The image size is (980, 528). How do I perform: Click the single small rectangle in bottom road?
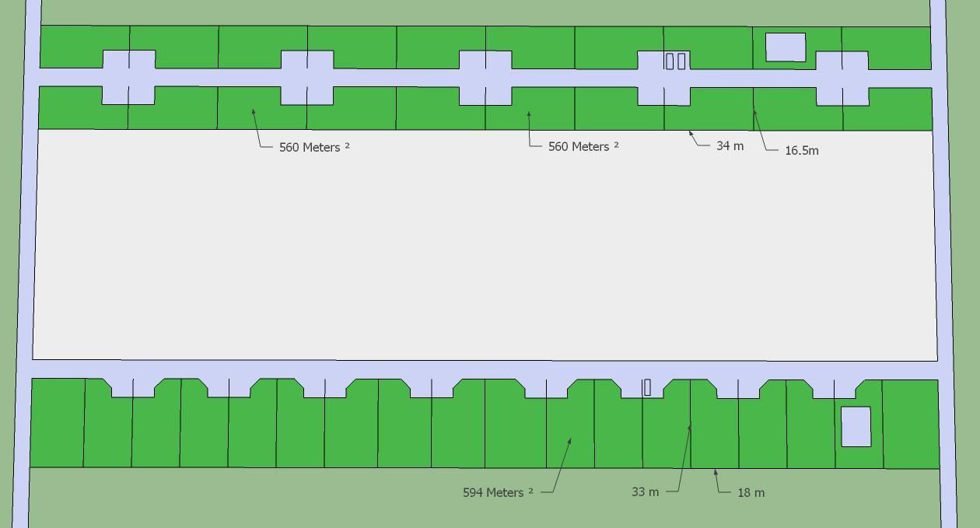pyautogui.click(x=647, y=387)
